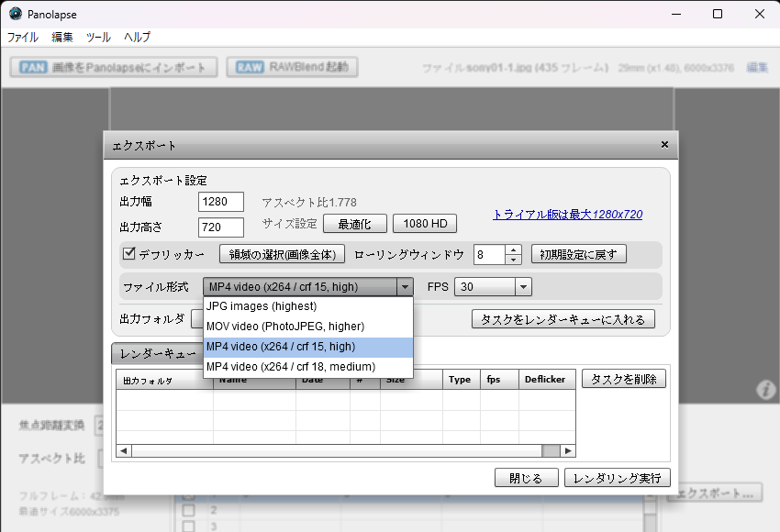
Task: Choose MOV video (PhotoJPEG, higher) option
Action: click(x=285, y=327)
